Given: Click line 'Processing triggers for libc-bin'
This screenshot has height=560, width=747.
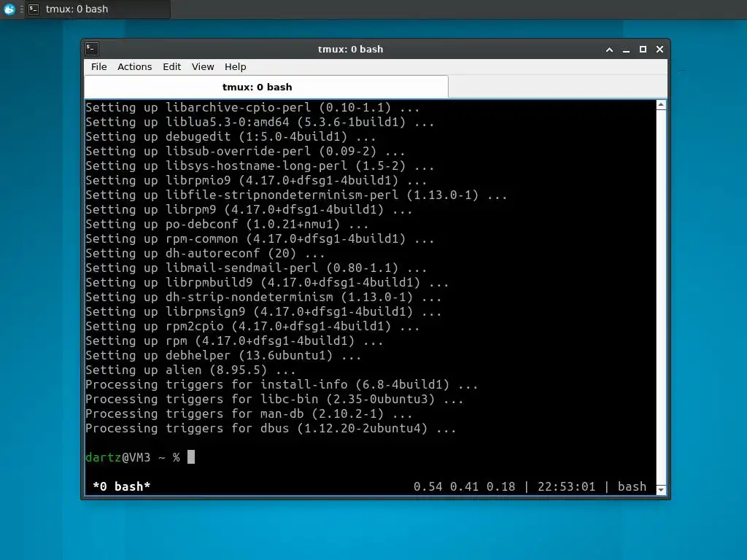Looking at the screenshot, I should pos(274,400).
